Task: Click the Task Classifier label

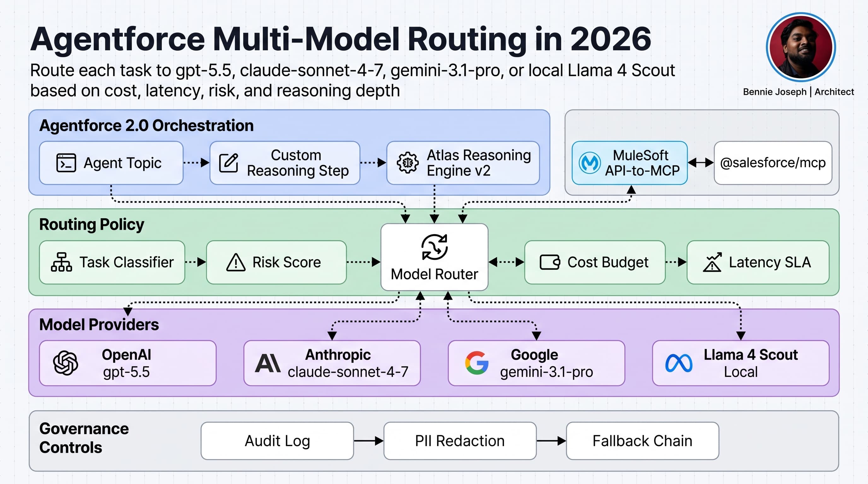Action: pos(127,262)
